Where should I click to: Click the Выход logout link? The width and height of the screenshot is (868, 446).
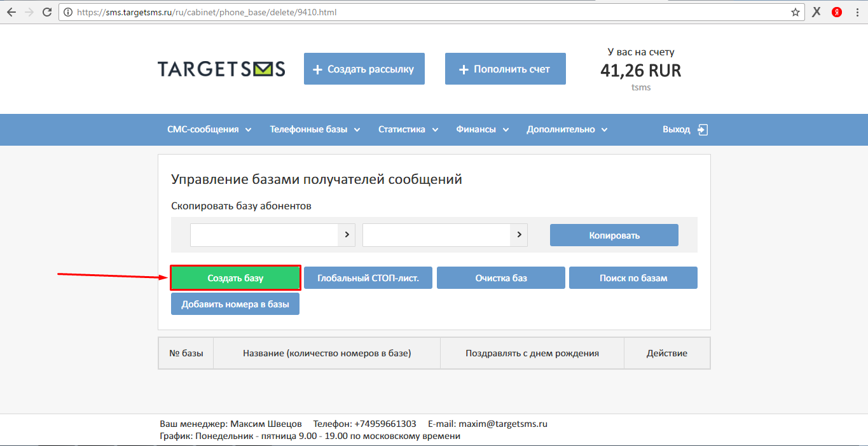(677, 129)
